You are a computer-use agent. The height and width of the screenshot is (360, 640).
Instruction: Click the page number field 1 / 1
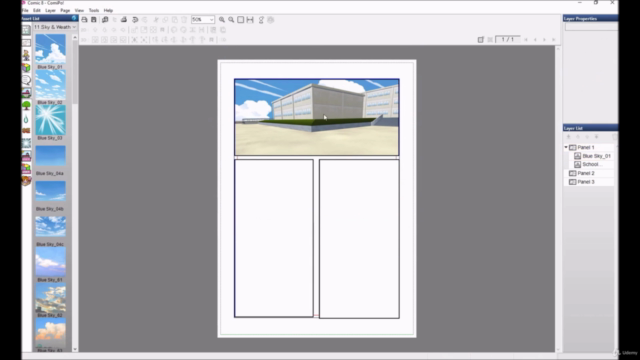pyautogui.click(x=507, y=39)
